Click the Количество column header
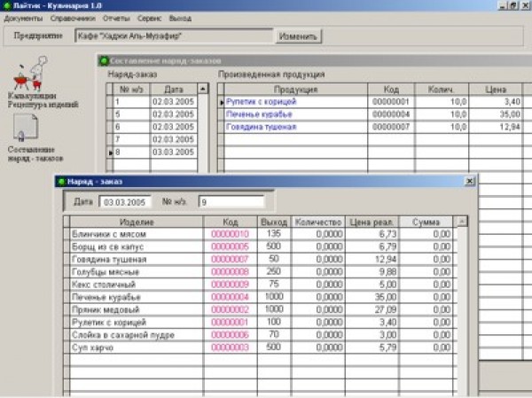Viewport: 532px width, 398px height. [318, 222]
